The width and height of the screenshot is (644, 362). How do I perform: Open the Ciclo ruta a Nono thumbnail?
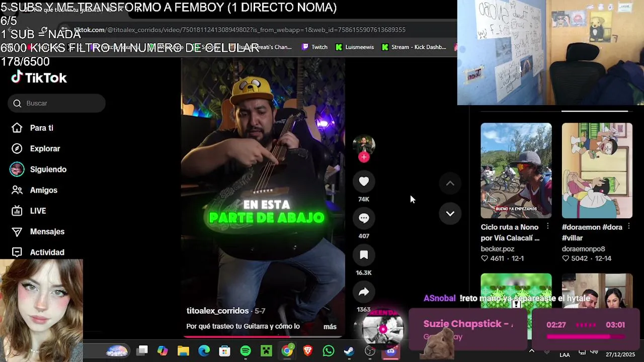pyautogui.click(x=516, y=170)
